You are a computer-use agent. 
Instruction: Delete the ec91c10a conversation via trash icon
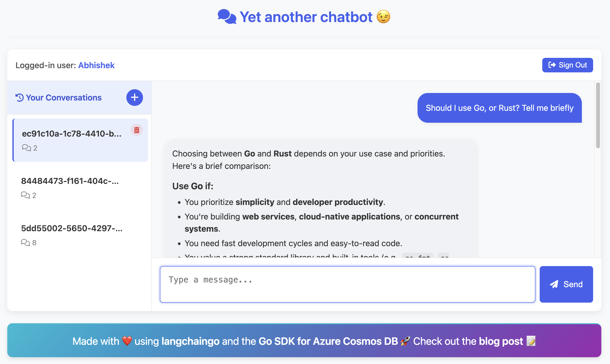coord(137,130)
